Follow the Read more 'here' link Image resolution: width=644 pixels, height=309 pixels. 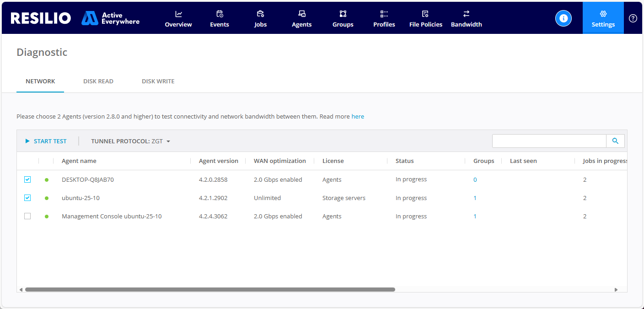pos(358,117)
